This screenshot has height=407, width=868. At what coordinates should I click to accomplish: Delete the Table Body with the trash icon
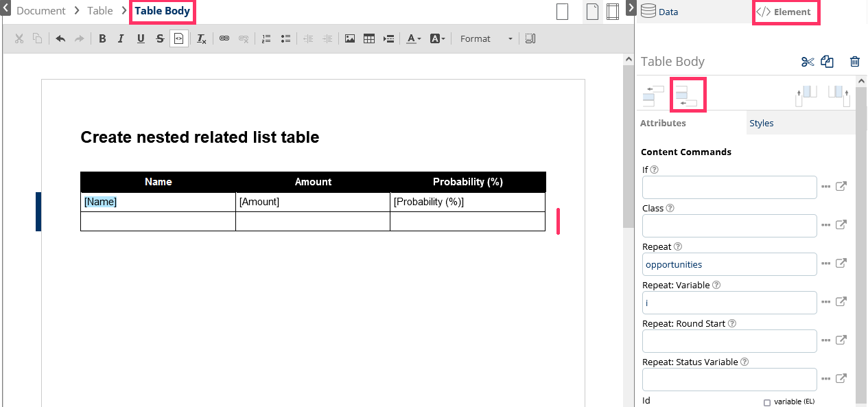(x=854, y=62)
